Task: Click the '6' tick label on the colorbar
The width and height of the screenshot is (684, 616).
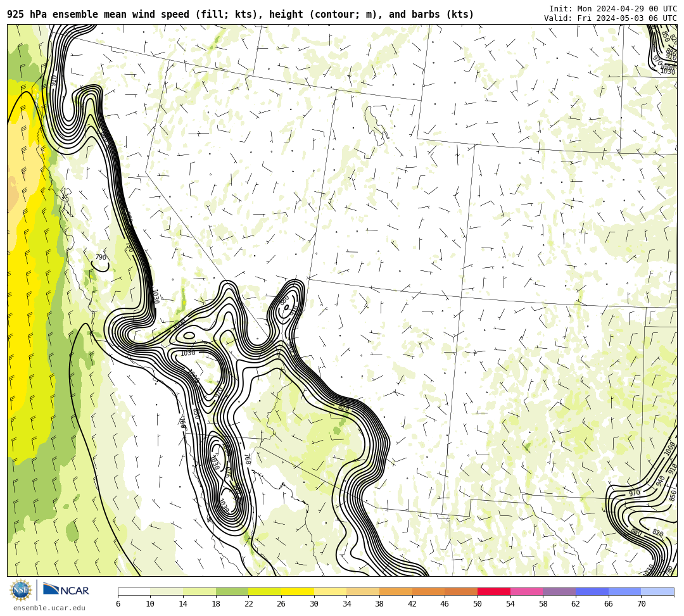Action: [x=118, y=604]
